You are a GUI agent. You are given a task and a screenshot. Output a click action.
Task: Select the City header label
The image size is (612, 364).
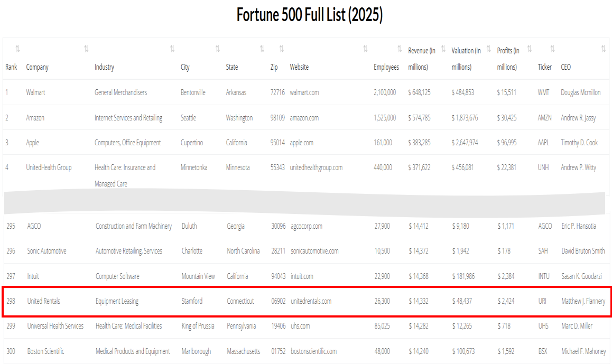185,67
